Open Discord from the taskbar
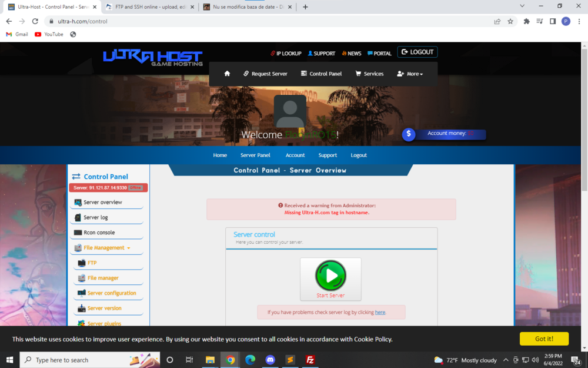Viewport: 588px width, 368px height. pos(270,360)
